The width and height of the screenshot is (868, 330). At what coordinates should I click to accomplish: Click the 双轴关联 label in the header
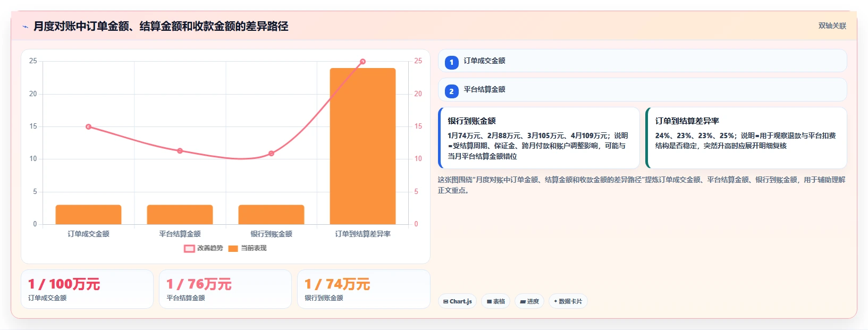pyautogui.click(x=832, y=26)
